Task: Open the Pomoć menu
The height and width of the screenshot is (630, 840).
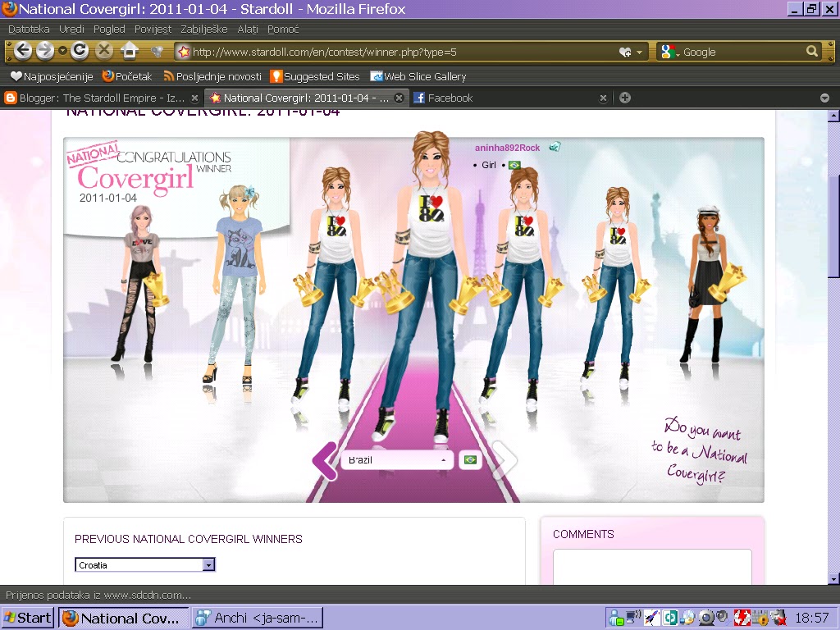Action: coord(283,30)
